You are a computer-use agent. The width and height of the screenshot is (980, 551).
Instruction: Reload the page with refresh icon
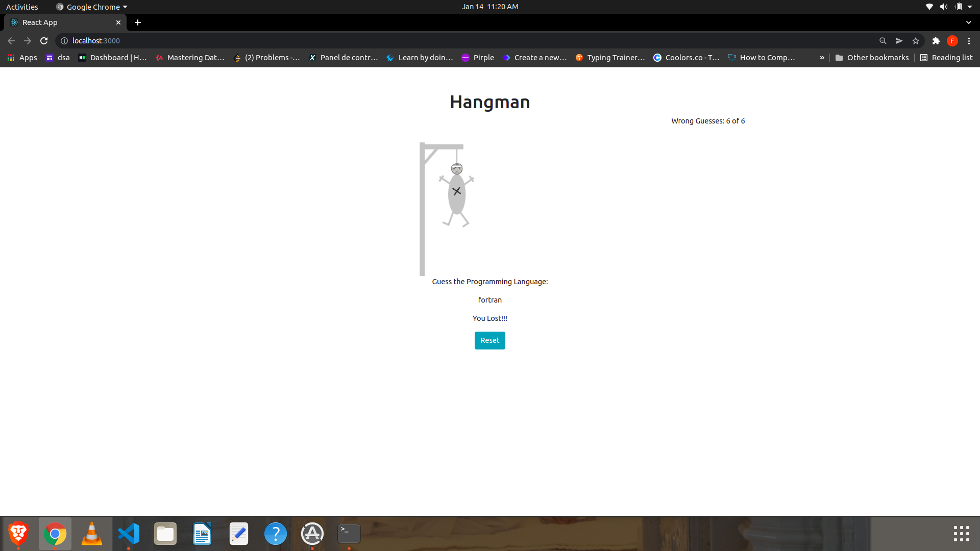pyautogui.click(x=44, y=41)
